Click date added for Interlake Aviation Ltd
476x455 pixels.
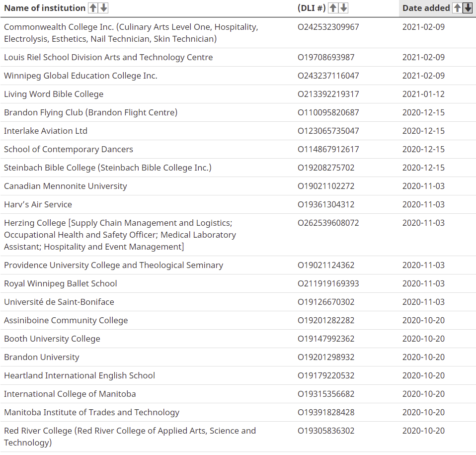(423, 131)
